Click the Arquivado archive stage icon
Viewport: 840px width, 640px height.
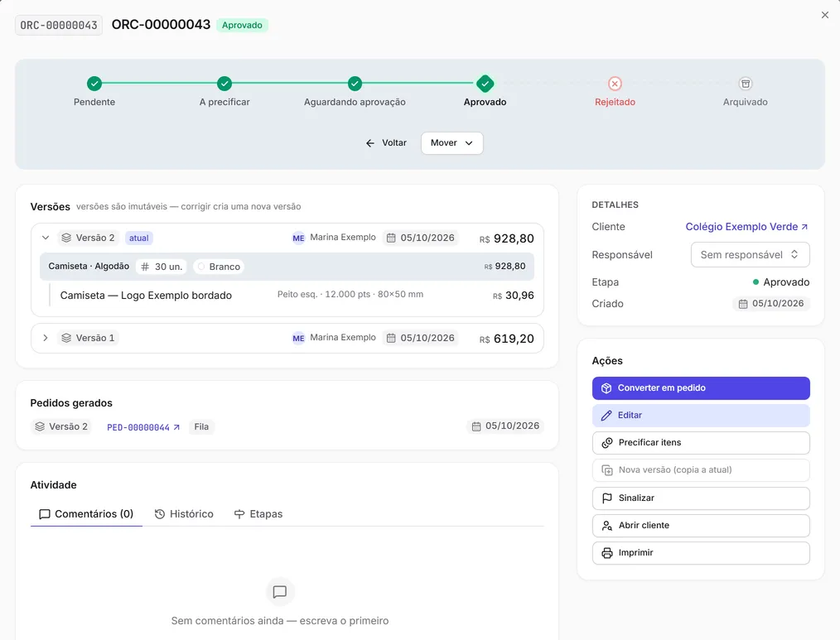click(x=746, y=84)
